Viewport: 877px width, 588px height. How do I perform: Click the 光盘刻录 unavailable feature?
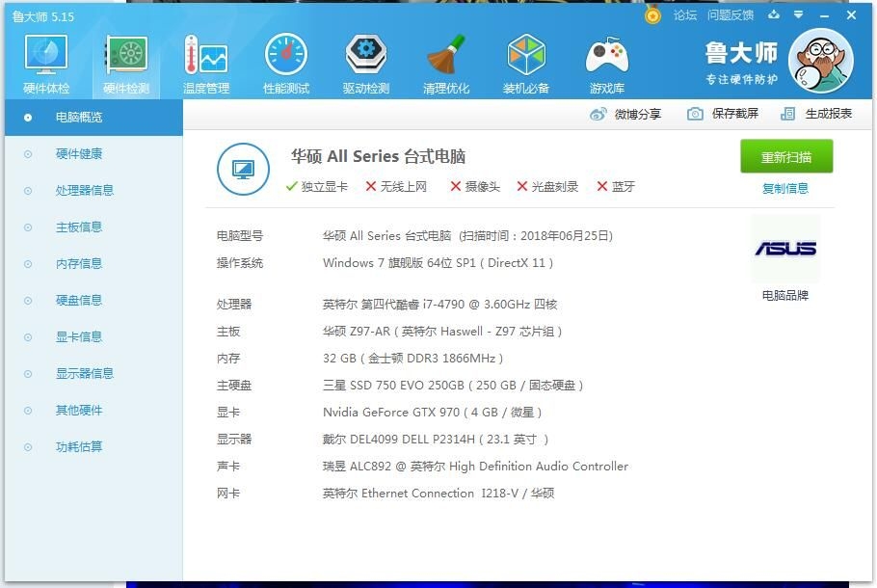(x=547, y=187)
